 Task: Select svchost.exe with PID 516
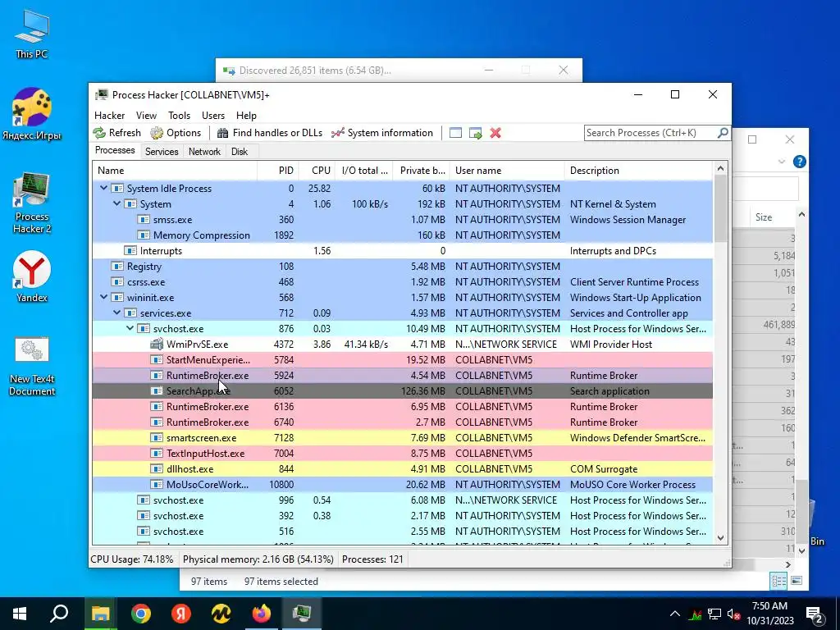coord(402,531)
